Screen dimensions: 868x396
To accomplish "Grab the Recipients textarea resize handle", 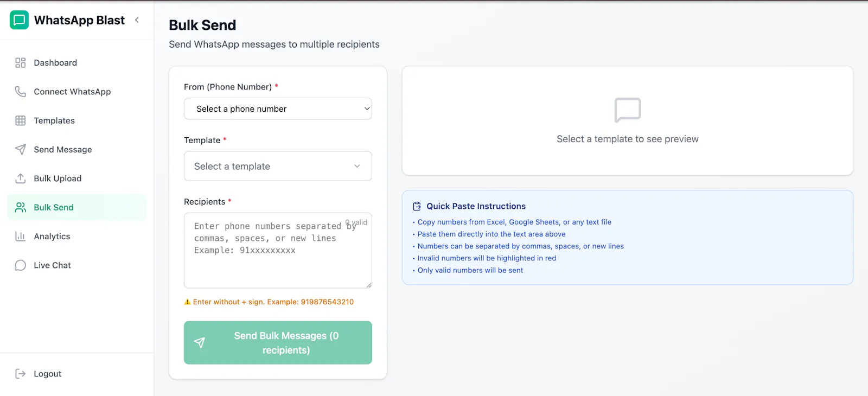I will point(369,285).
